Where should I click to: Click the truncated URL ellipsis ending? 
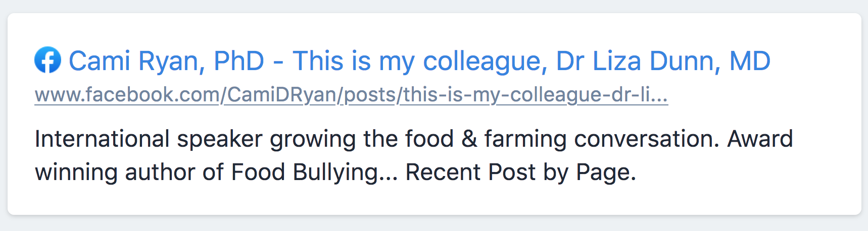pyautogui.click(x=659, y=94)
